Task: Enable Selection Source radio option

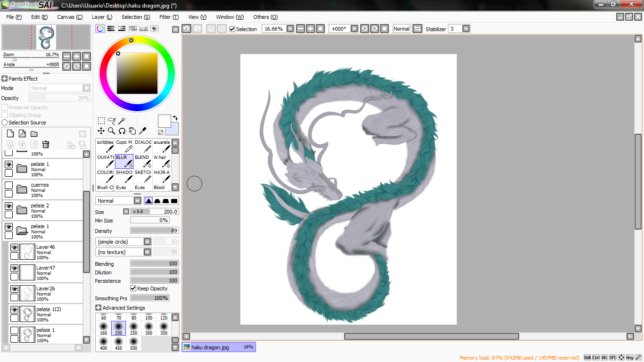Action: [x=4, y=123]
